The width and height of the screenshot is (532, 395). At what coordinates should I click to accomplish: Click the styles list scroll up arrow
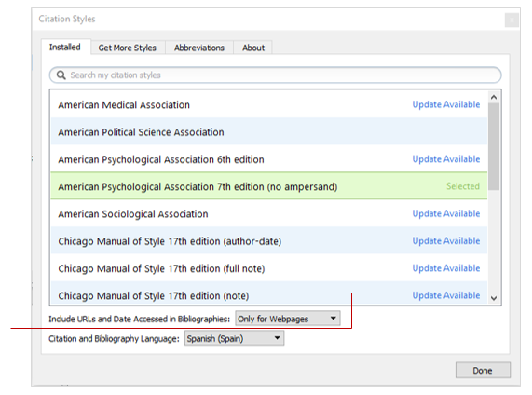[x=494, y=97]
